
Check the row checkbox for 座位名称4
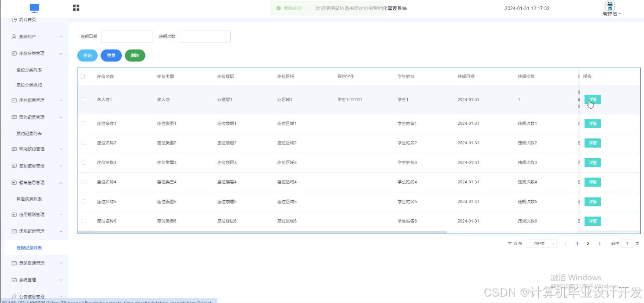(x=83, y=182)
